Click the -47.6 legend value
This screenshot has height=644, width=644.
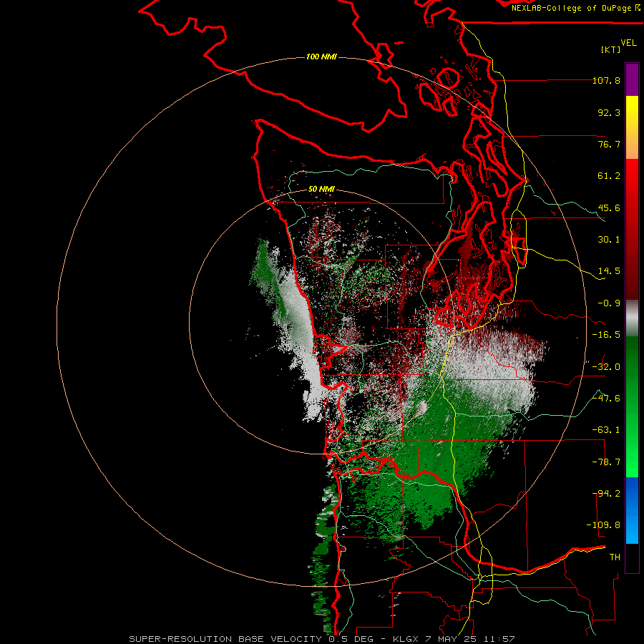pyautogui.click(x=606, y=399)
